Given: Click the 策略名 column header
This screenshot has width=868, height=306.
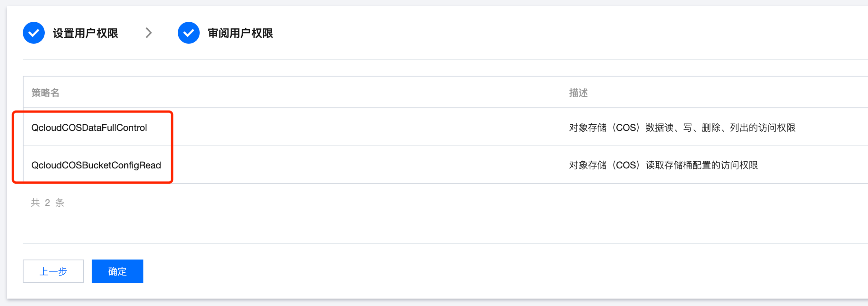Looking at the screenshot, I should pyautogui.click(x=45, y=92).
